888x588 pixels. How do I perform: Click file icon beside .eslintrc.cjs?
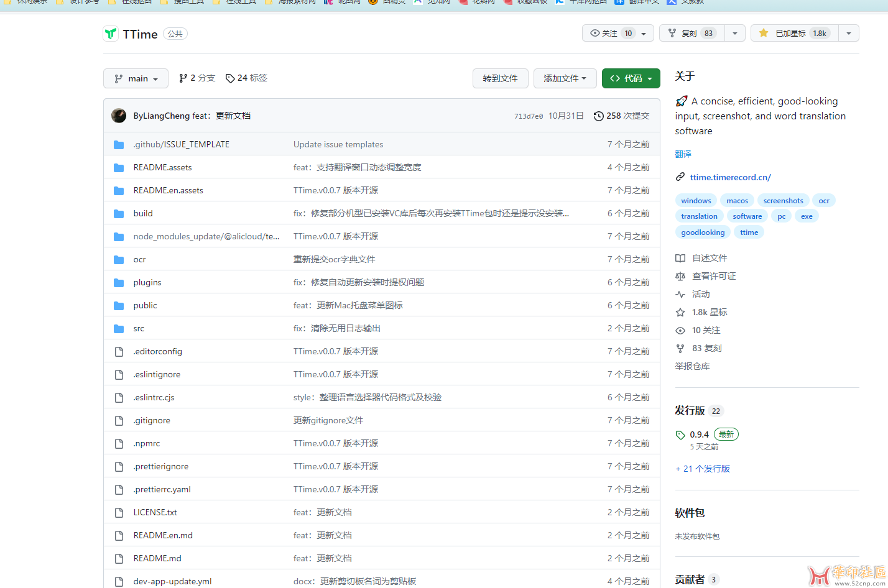coord(119,398)
